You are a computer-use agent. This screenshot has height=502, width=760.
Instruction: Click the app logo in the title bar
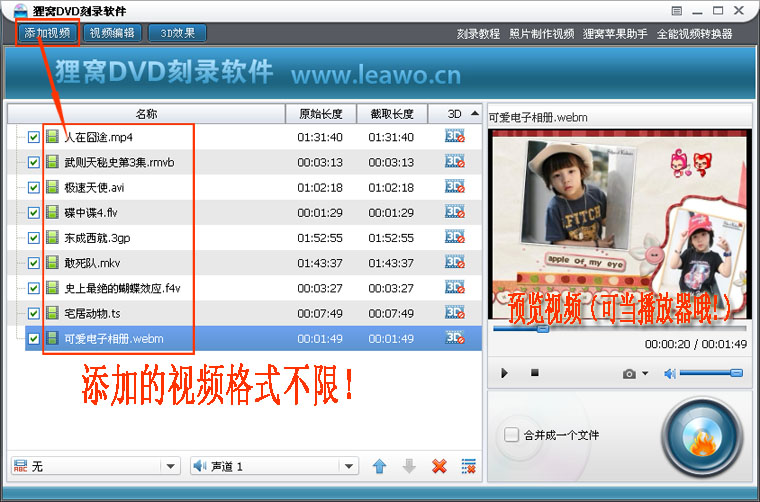pyautogui.click(x=20, y=10)
